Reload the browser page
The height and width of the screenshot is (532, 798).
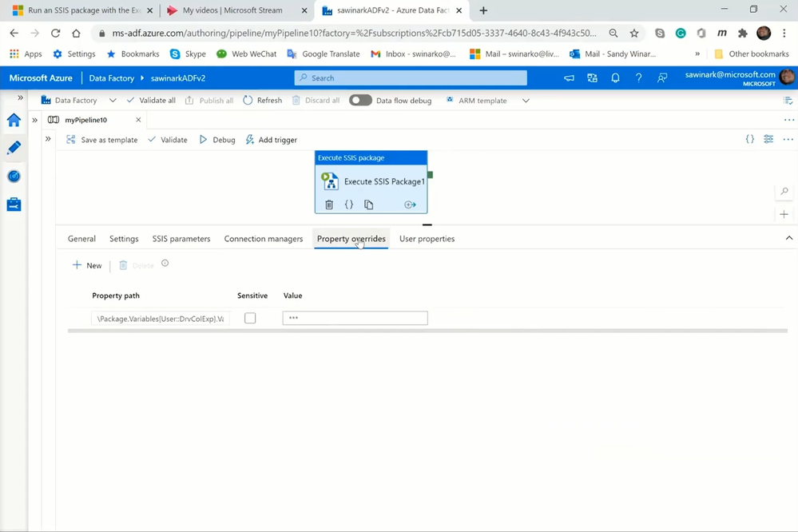point(55,33)
